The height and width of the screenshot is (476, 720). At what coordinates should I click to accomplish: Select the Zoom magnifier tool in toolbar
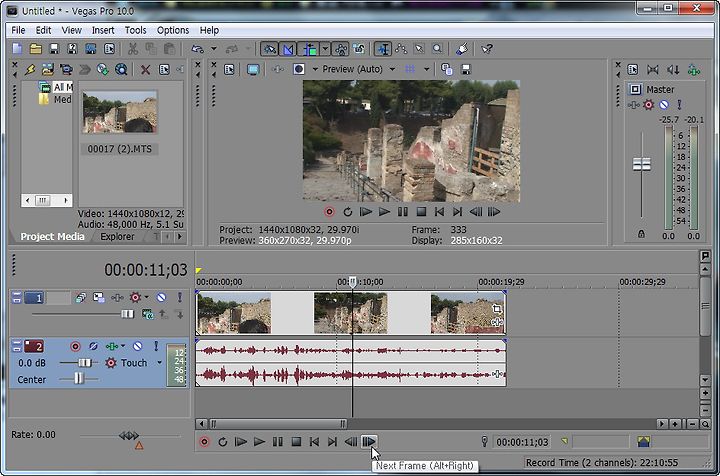438,49
